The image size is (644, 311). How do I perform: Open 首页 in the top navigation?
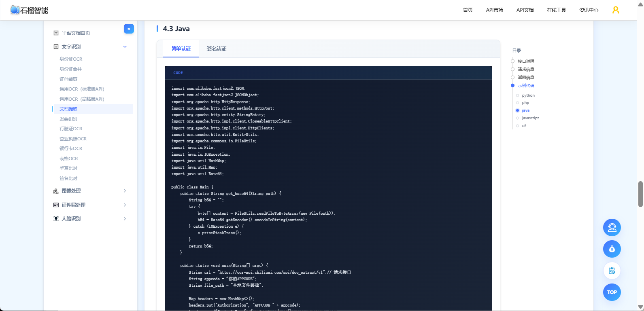click(468, 10)
